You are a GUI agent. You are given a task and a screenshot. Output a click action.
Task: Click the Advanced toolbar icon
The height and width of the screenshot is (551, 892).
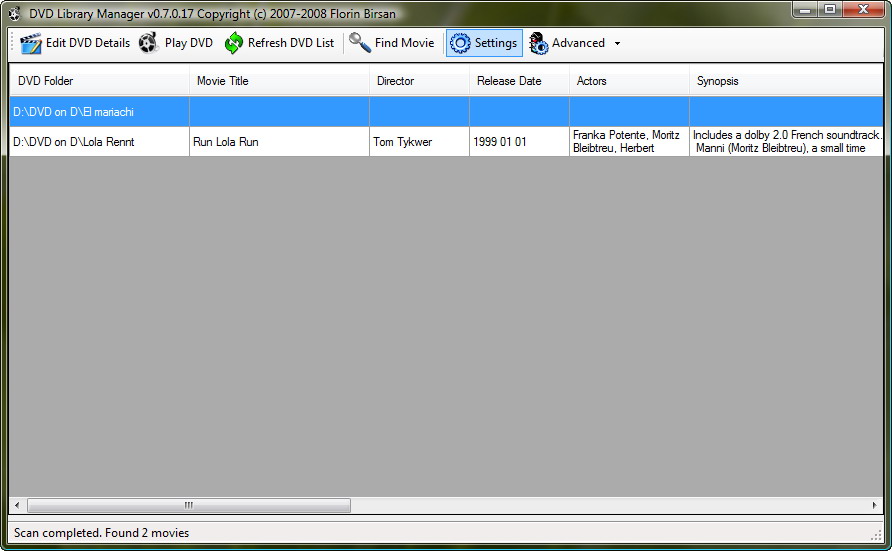[x=539, y=43]
